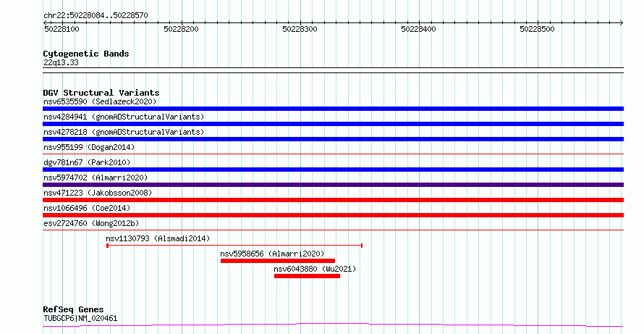
Task: Open the nsv6043880 (Wu2021) red bar
Action: click(x=308, y=276)
